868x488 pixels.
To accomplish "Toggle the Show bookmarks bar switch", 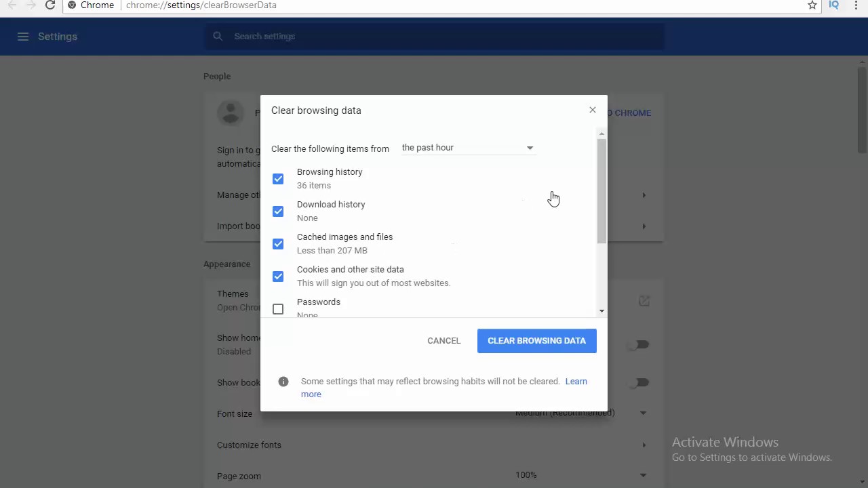I will pyautogui.click(x=639, y=382).
